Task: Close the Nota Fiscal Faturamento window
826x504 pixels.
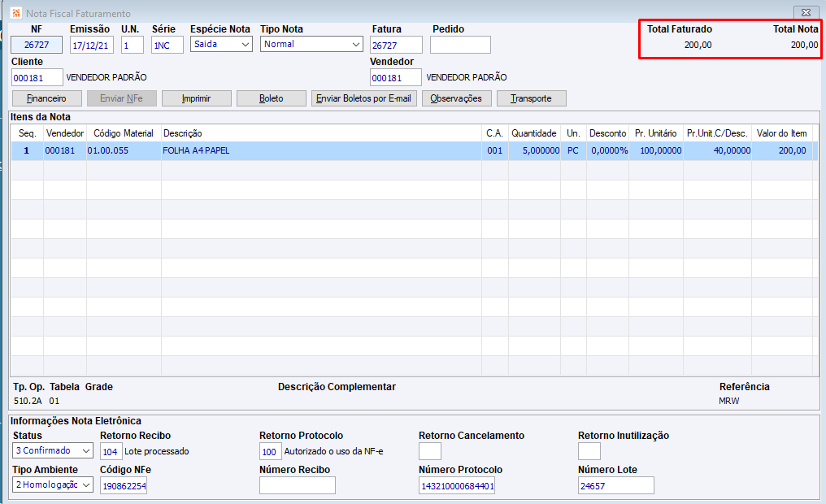Action: point(806,13)
